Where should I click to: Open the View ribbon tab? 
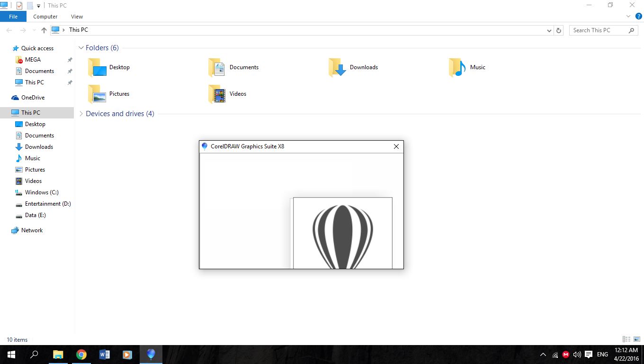[x=77, y=17]
